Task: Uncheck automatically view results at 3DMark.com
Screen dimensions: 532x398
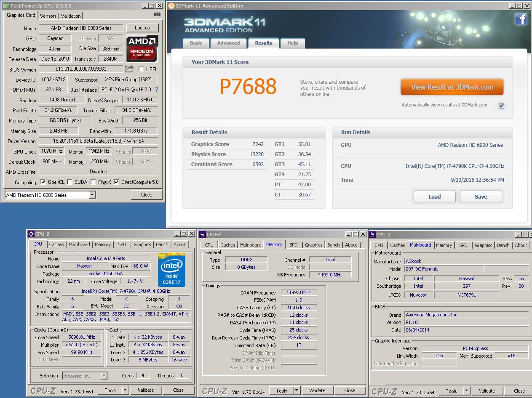Action: (501, 106)
